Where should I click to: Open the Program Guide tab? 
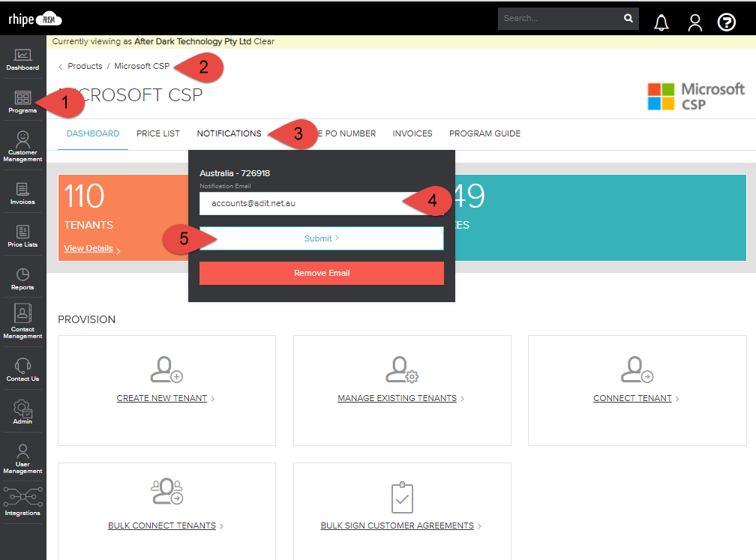[484, 133]
